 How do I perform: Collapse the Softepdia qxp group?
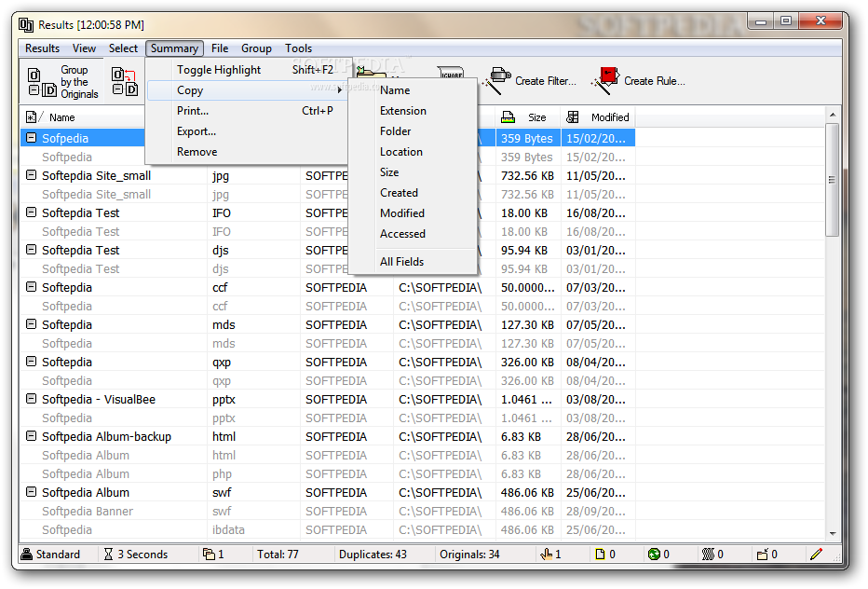[x=32, y=362]
